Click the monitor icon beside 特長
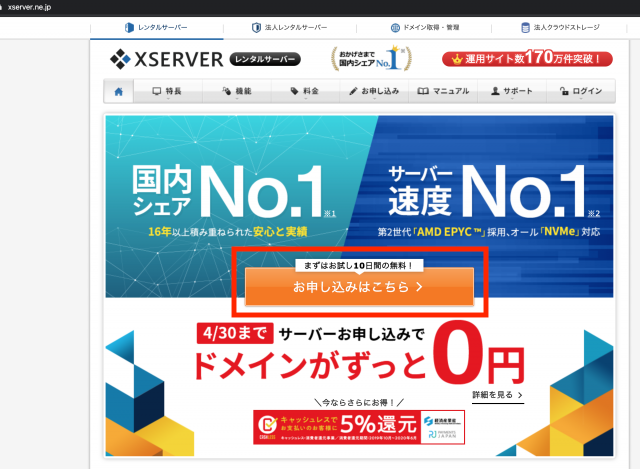This screenshot has height=469, width=640. pyautogui.click(x=157, y=91)
